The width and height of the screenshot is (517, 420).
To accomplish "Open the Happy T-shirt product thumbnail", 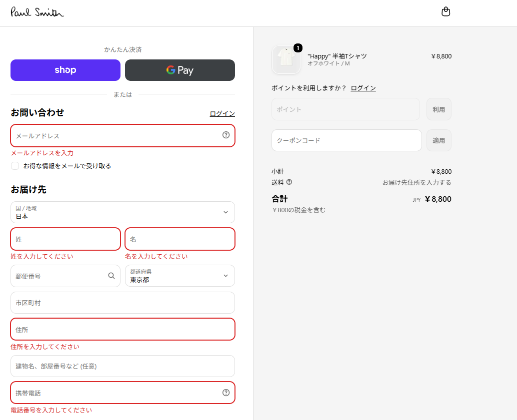I will point(286,59).
